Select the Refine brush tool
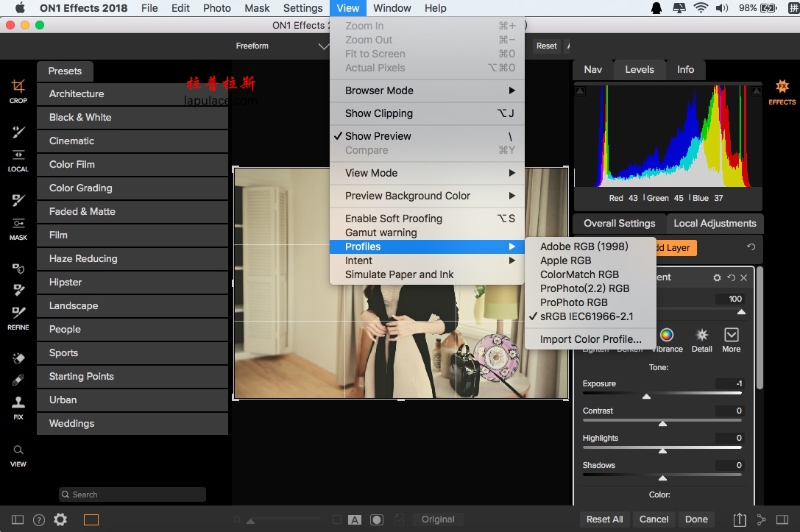The height and width of the screenshot is (532, 800). point(18,318)
